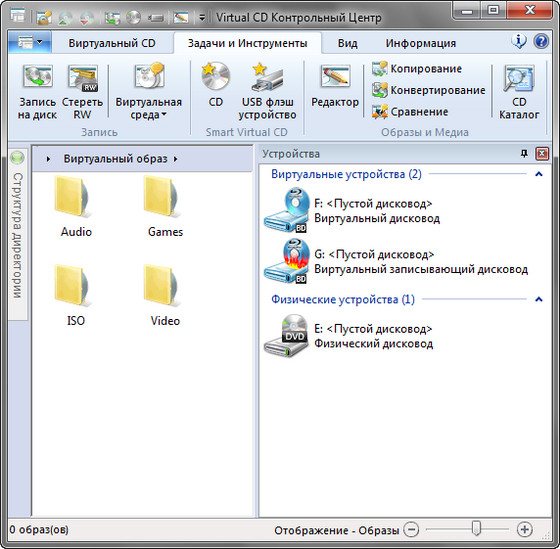Viewport: 560px width, 549px height.
Task: Click the disc copy quick-access toolbar icon
Action: tap(112, 18)
